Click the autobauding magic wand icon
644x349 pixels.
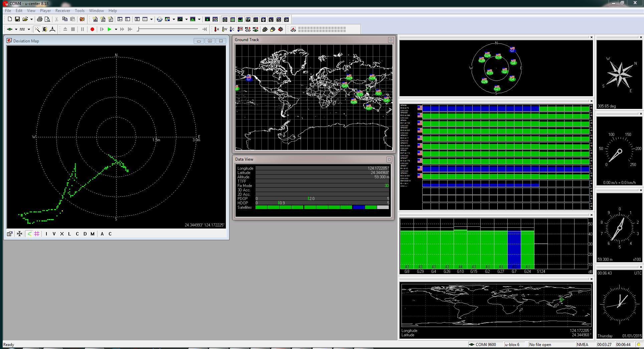click(x=37, y=29)
